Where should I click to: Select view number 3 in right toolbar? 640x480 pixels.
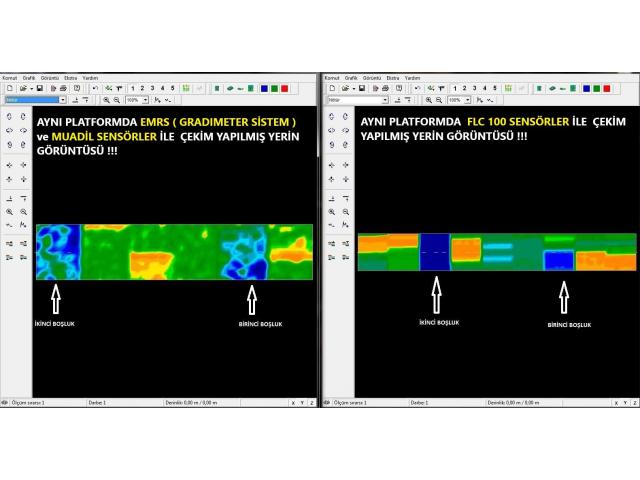475,88
